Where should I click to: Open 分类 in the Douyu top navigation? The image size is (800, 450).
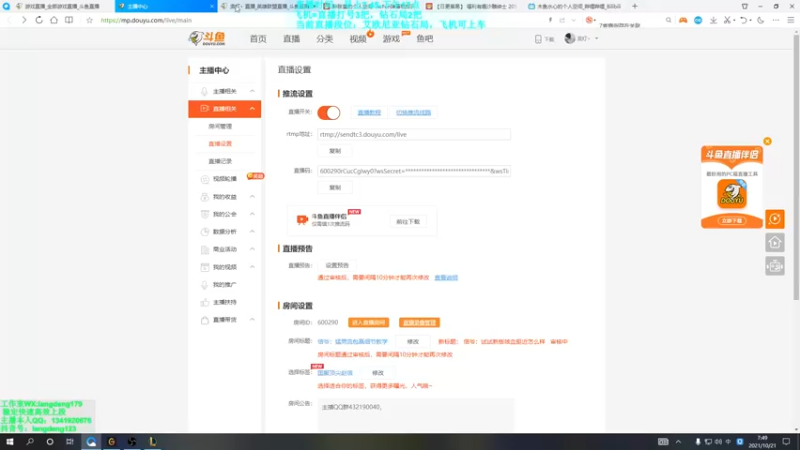tap(324, 39)
